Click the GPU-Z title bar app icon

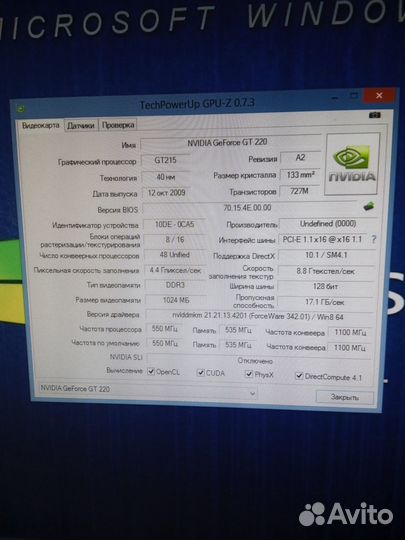pos(21,109)
